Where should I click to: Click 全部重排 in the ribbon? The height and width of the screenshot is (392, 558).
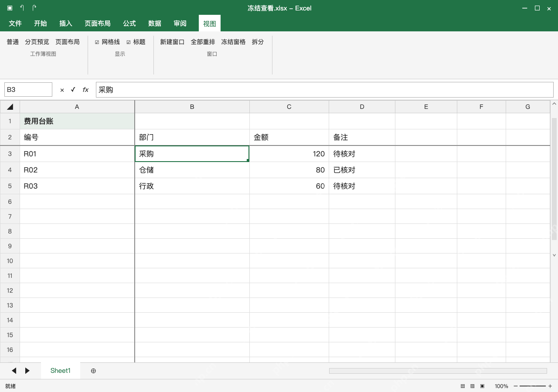(x=203, y=42)
